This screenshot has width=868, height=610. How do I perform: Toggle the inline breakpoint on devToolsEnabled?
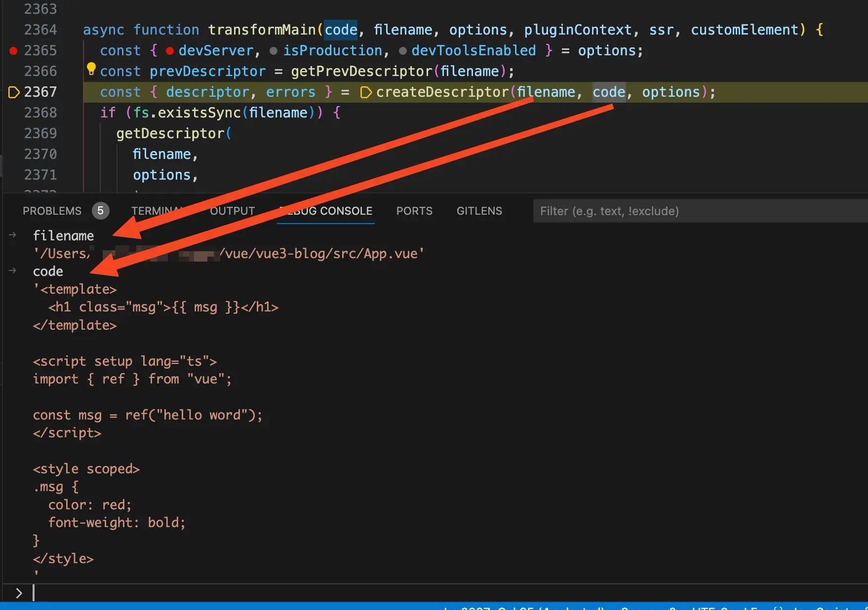coord(403,50)
